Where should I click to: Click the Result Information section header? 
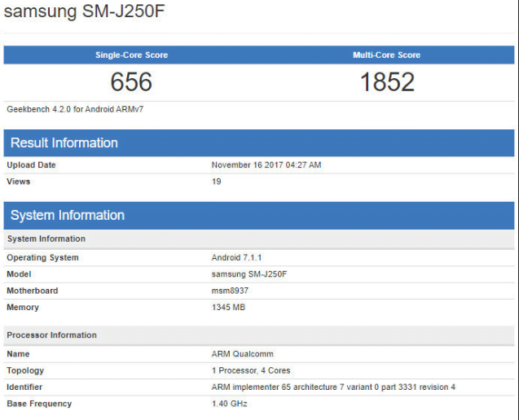[x=259, y=143]
